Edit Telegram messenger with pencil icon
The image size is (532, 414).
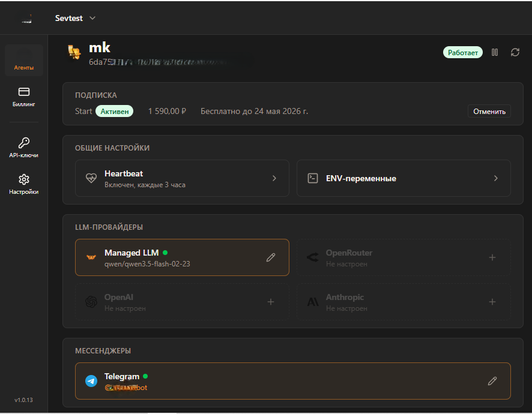point(492,381)
